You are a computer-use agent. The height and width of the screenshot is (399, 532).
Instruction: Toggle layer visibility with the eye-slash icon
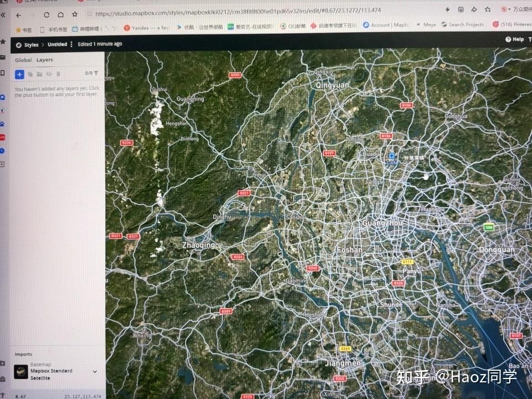point(49,74)
